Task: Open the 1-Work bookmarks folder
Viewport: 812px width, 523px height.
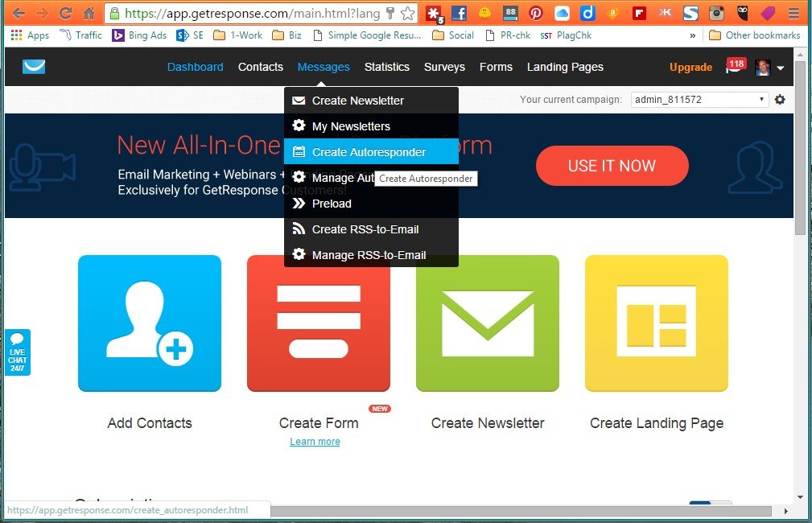Action: [238, 35]
